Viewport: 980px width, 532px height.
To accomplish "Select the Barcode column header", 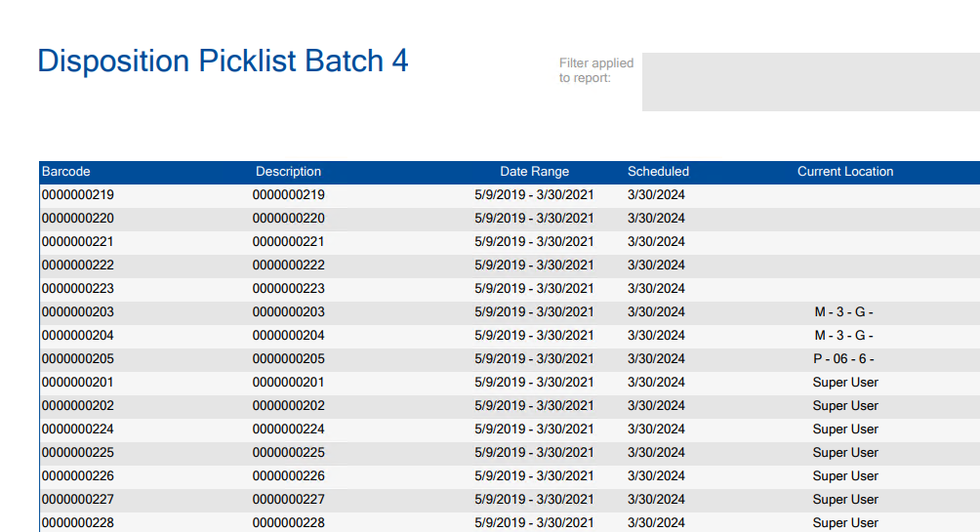I will coord(66,172).
